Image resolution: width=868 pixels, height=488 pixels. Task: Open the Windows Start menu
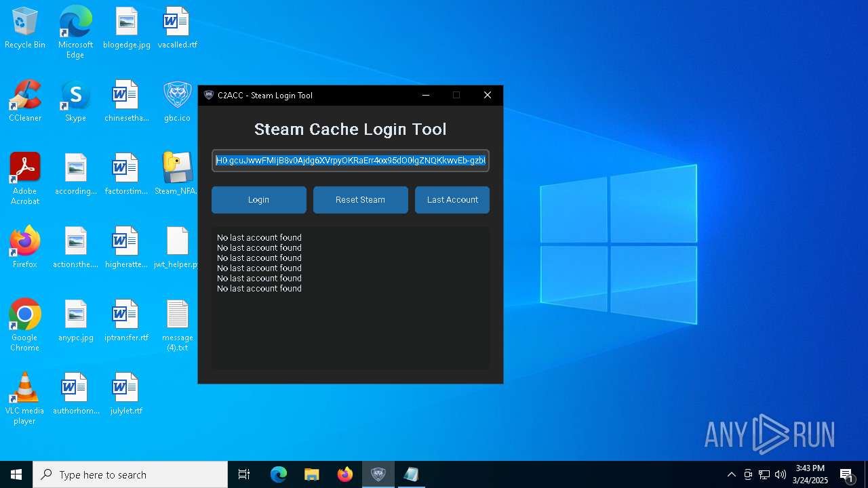[16, 474]
